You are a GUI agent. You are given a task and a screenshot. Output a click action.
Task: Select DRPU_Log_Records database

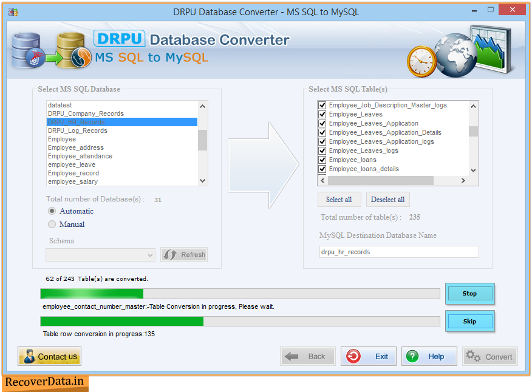tap(122, 130)
